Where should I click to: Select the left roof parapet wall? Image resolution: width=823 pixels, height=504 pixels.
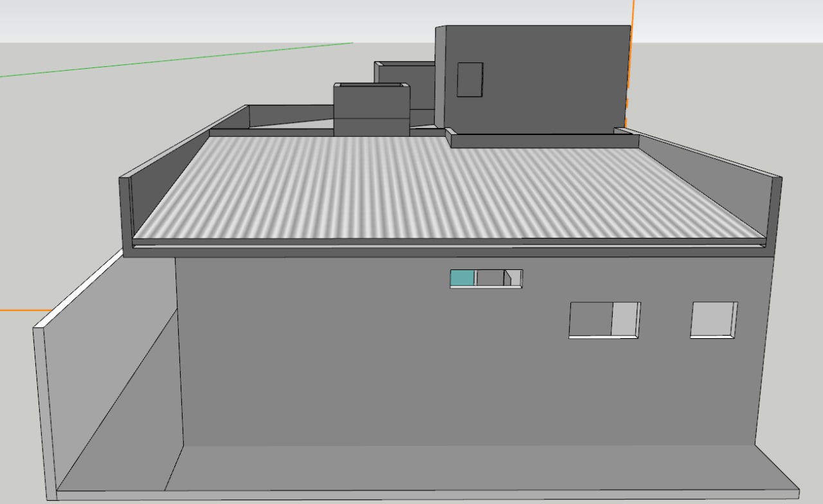coord(180,154)
